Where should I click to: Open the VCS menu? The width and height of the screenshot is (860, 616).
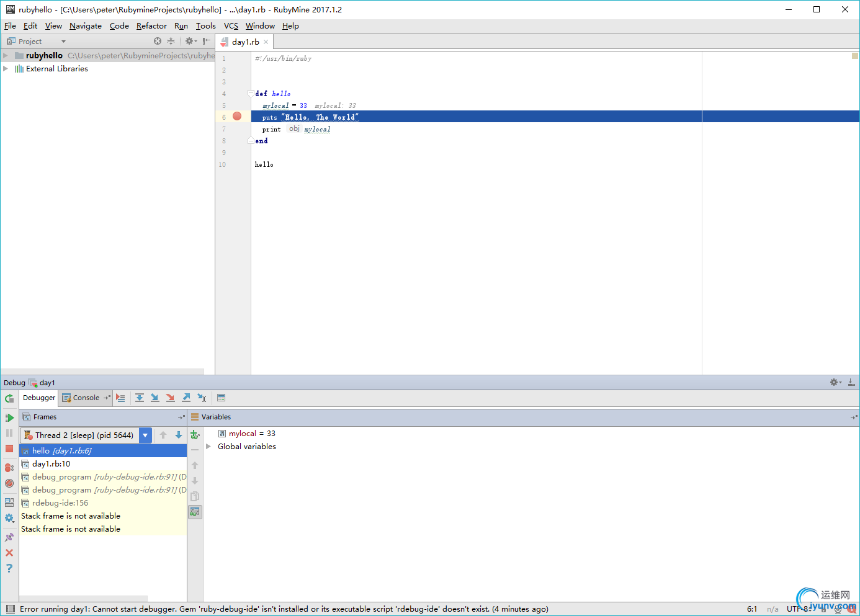pos(231,26)
